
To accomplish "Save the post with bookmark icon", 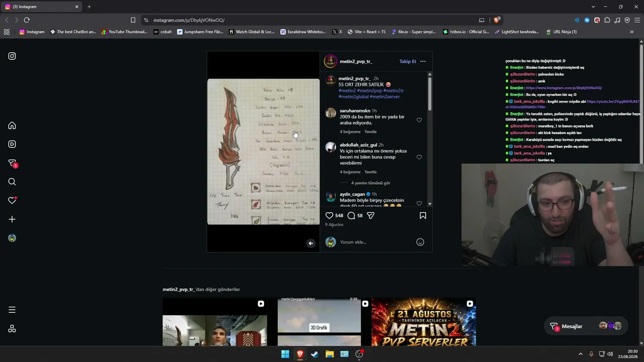I will pos(423,215).
